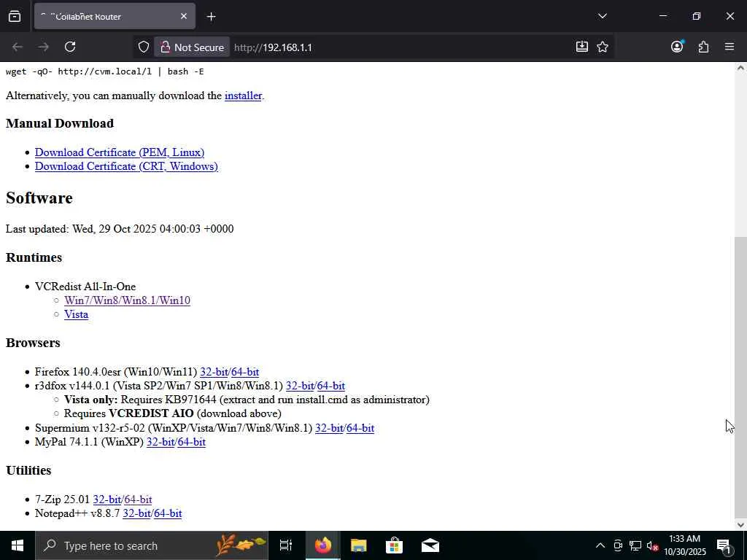
Task: Download Supermium v132 32-bit
Action: [x=329, y=428]
